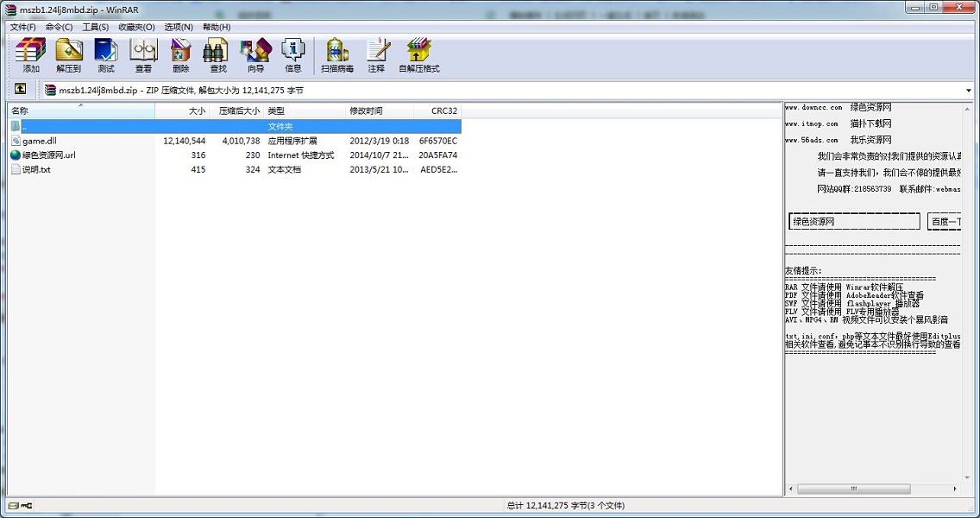
Task: Click www.itmop.com text in comment panel
Action: click(811, 123)
